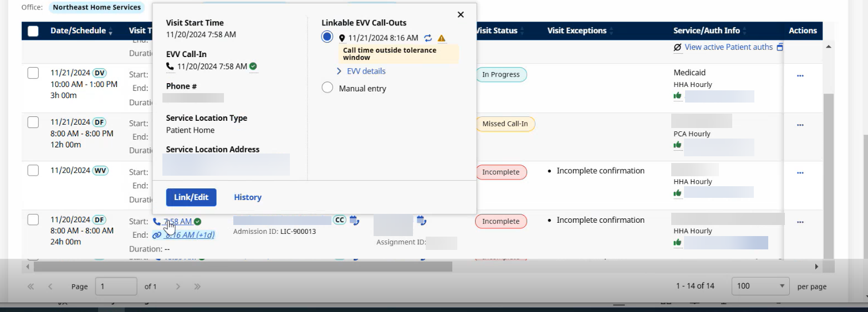Check the box for the 11/21/2024 DV visit
Viewport: 868px width, 312px height.
coord(33,73)
